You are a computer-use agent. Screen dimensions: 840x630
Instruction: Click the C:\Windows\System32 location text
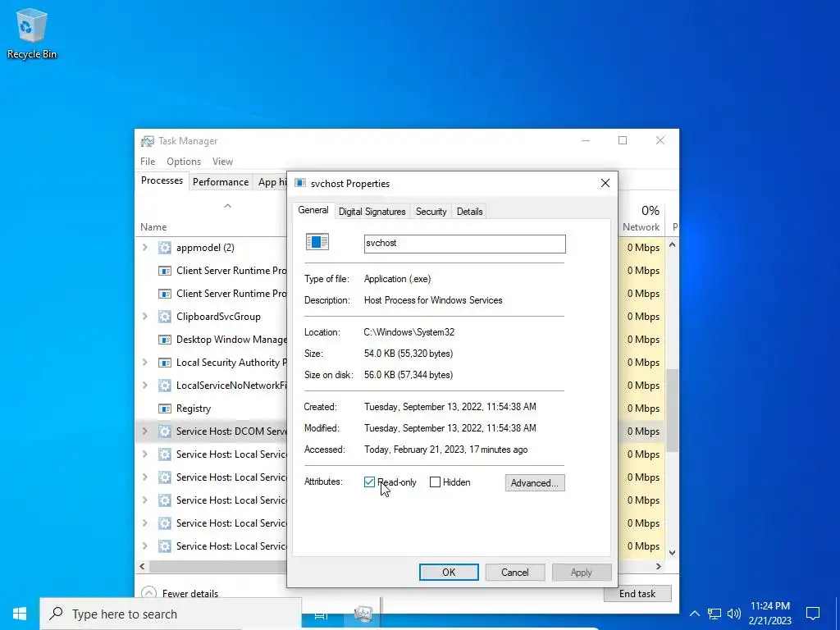pos(409,332)
